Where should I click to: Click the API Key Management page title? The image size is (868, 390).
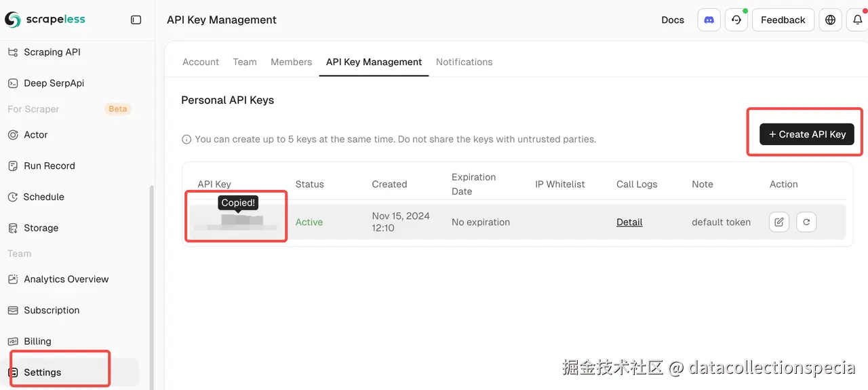(222, 20)
